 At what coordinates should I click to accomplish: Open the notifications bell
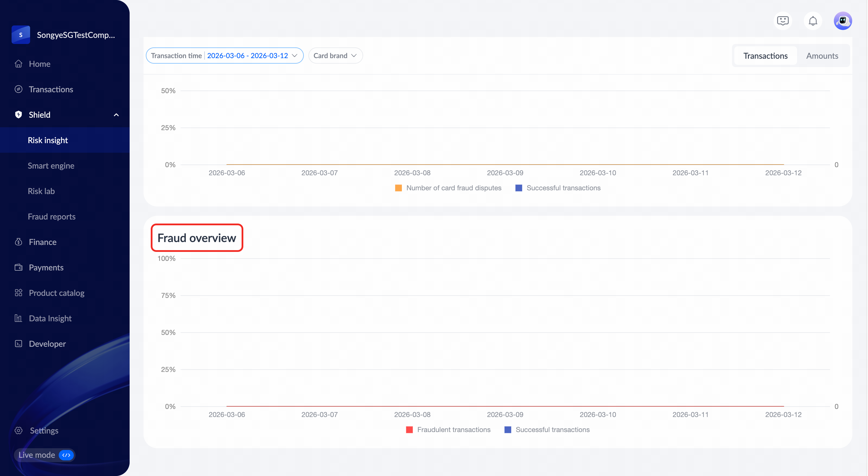tap(813, 21)
